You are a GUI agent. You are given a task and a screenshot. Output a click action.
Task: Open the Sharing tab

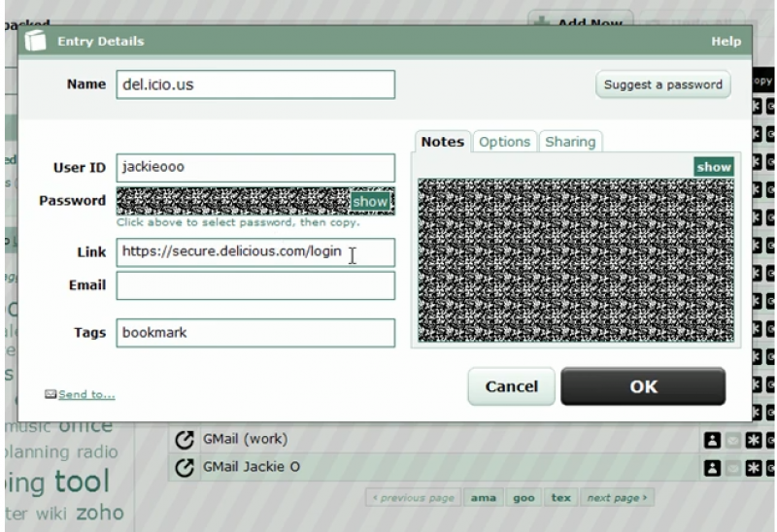click(570, 142)
